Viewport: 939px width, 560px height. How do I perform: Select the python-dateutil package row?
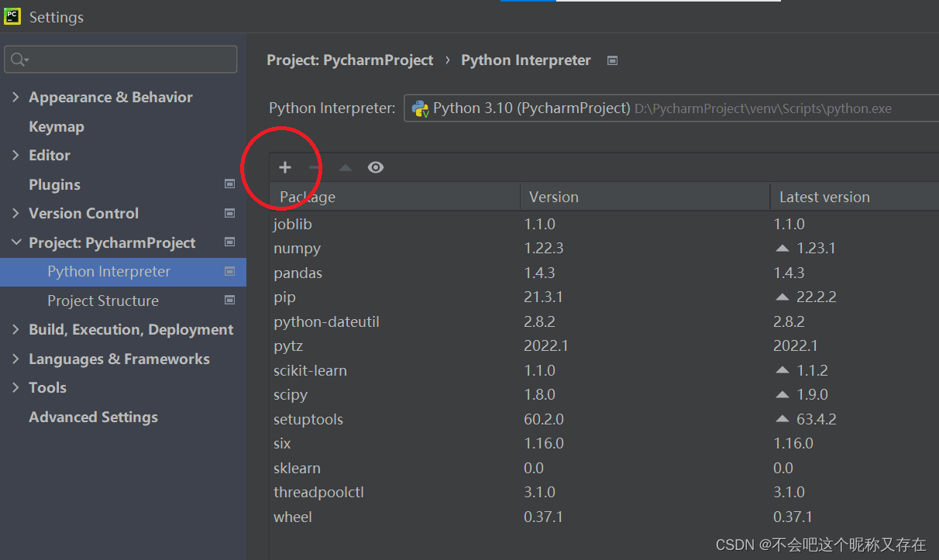pyautogui.click(x=604, y=321)
